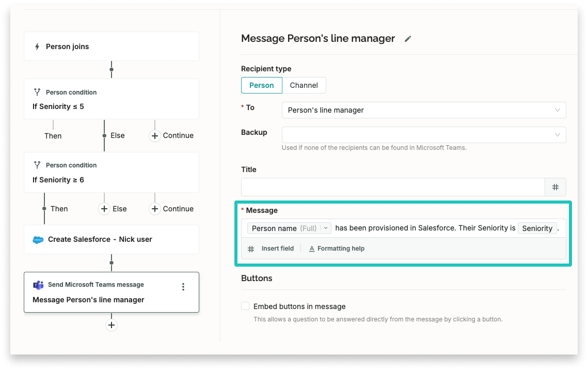This screenshot has width=588, height=370.
Task: Click the plus icon below the Teams message node
Action: click(111, 325)
